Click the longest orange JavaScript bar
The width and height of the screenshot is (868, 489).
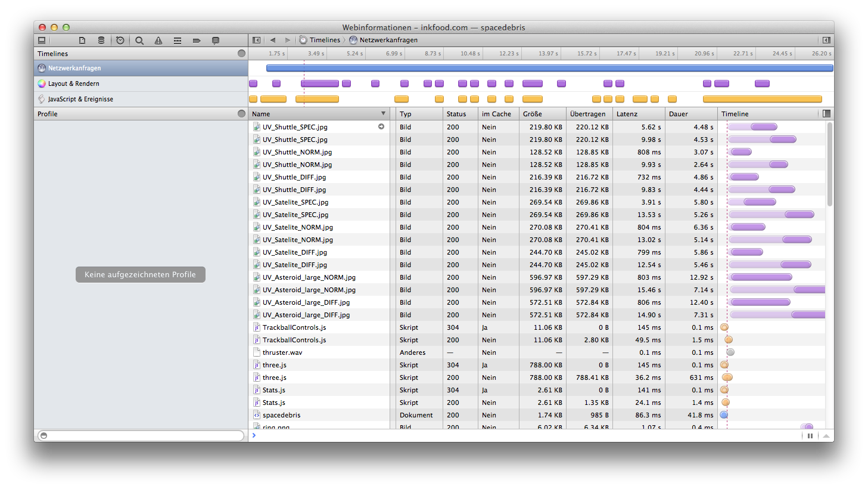[x=762, y=99]
